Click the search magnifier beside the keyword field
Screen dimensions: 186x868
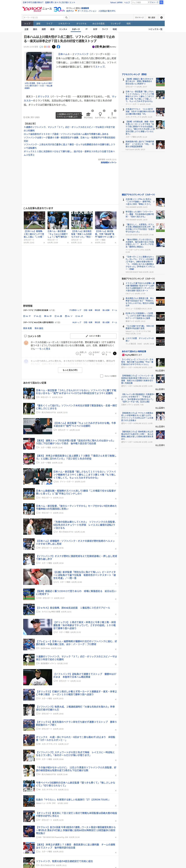tap(66, 18)
